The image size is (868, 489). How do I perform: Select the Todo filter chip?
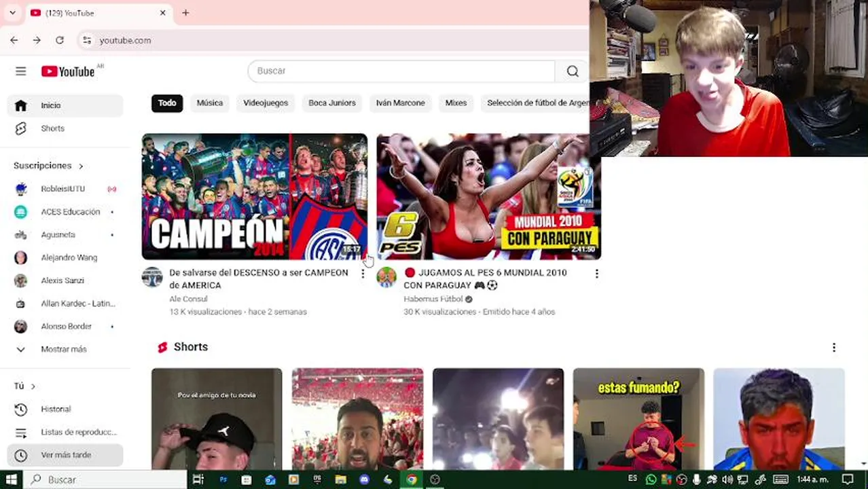(167, 103)
